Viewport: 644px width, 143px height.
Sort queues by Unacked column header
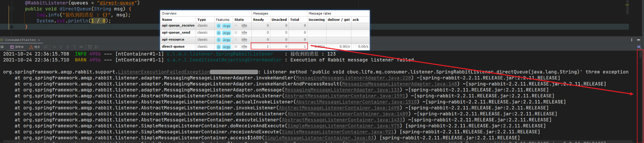(x=279, y=20)
